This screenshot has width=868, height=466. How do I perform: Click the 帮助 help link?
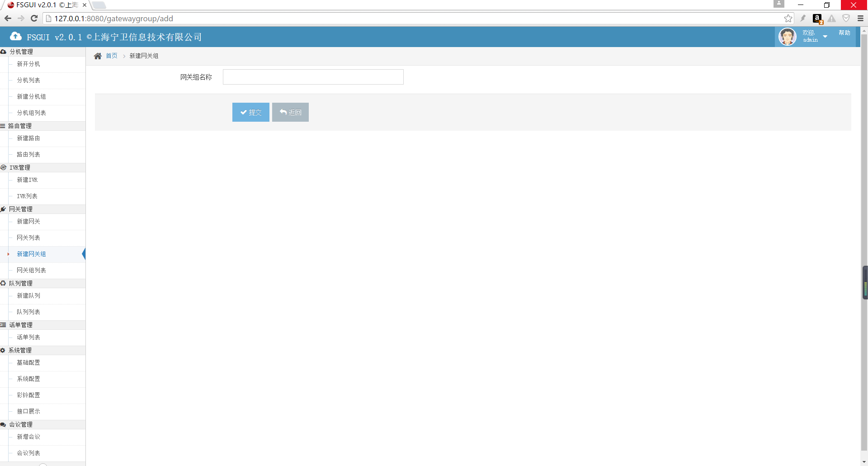844,33
